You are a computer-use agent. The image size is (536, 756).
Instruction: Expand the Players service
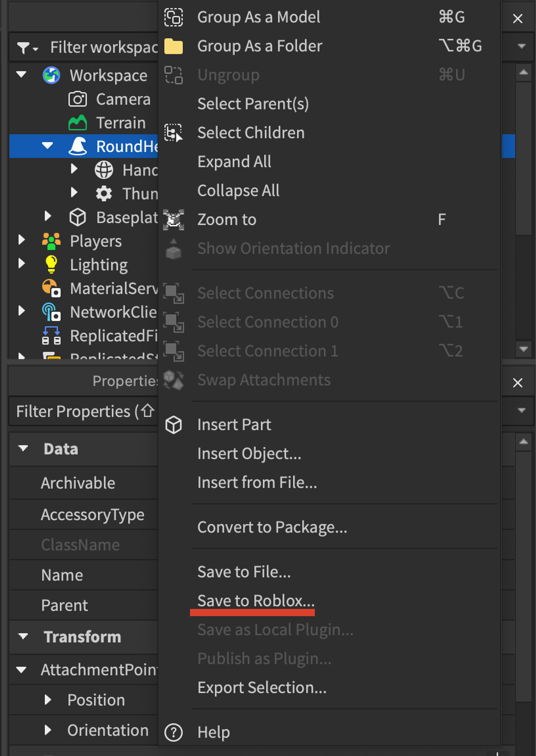pyautogui.click(x=21, y=240)
